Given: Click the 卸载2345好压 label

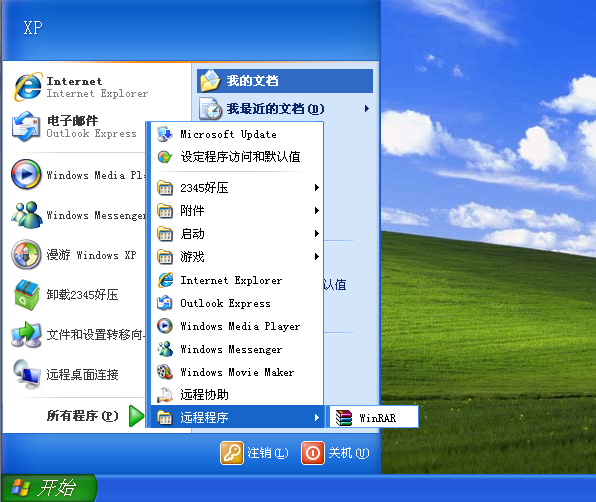Looking at the screenshot, I should click(82, 295).
